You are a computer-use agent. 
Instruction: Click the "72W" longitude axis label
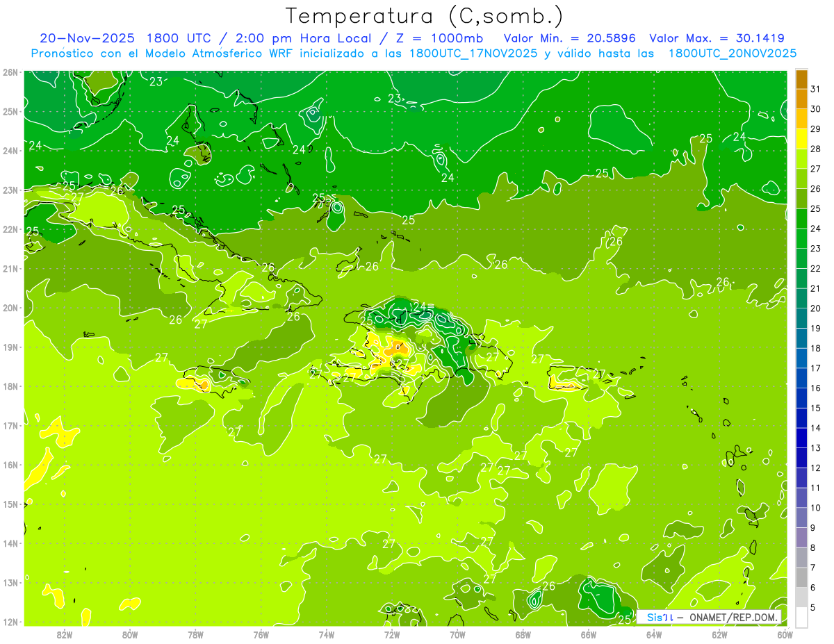(x=392, y=634)
